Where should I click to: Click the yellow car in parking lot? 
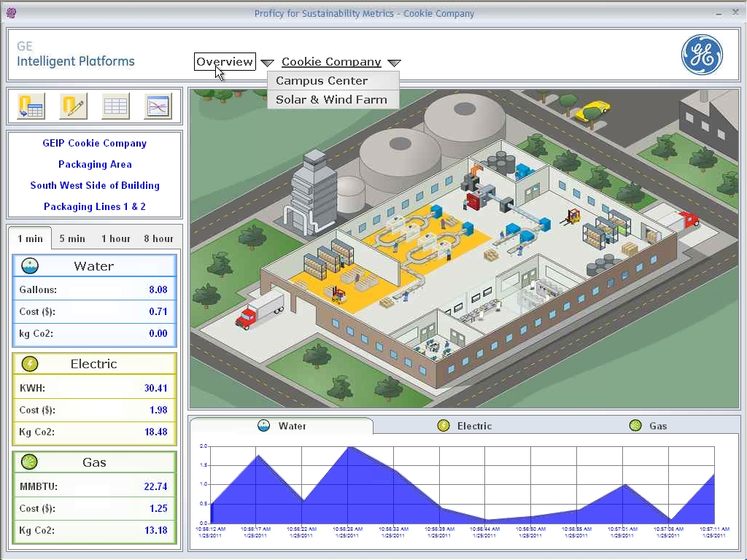592,110
